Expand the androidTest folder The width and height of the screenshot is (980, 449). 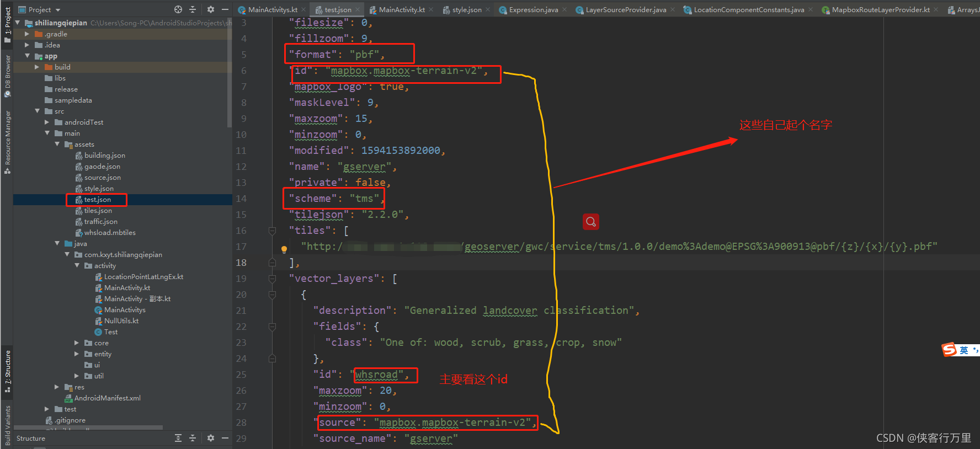click(x=47, y=122)
